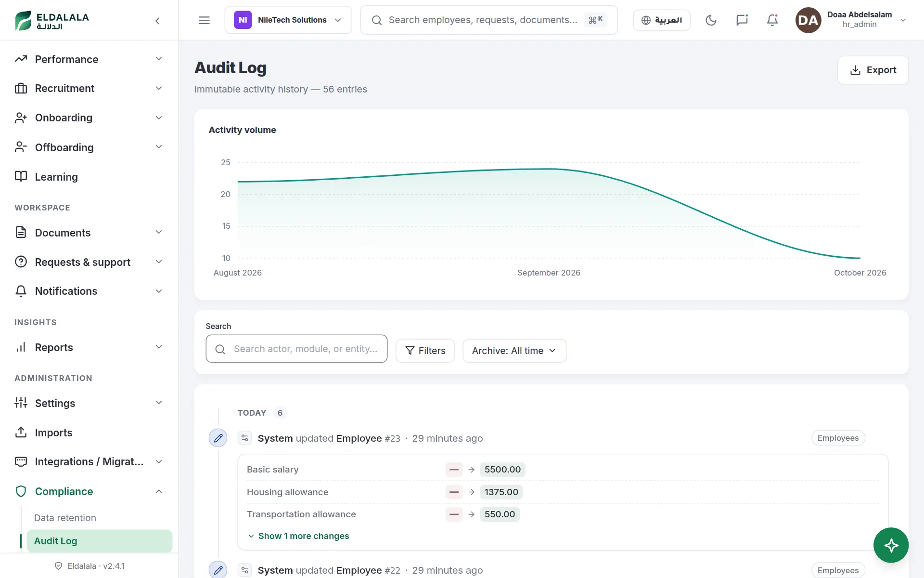Viewport: 924px width, 578px height.
Task: Click the 550.00 transportation allowance value
Action: (x=500, y=514)
